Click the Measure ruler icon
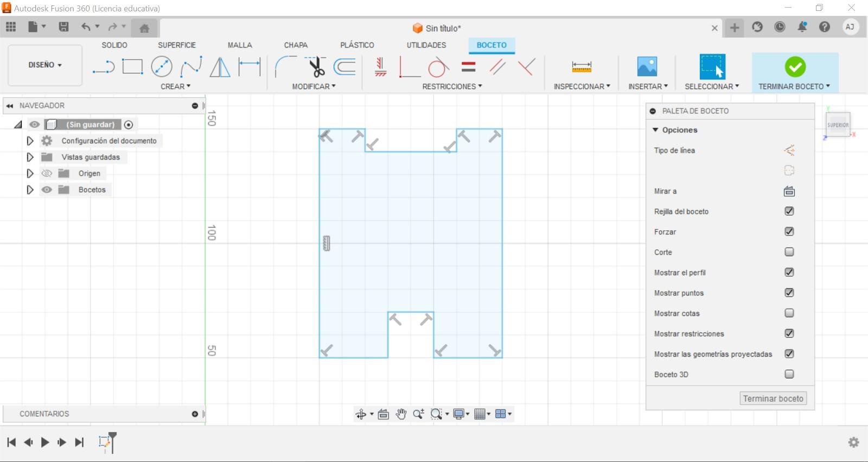Viewport: 868px width, 462px height. click(x=582, y=67)
